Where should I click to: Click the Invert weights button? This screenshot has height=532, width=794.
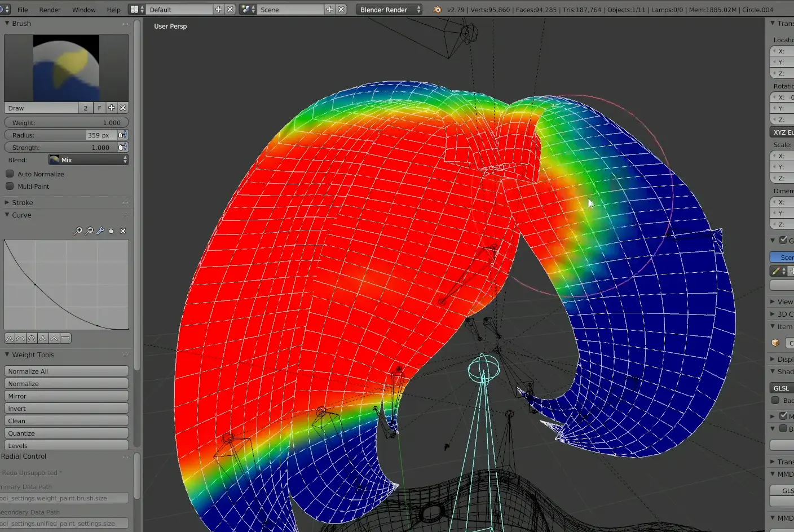66,409
